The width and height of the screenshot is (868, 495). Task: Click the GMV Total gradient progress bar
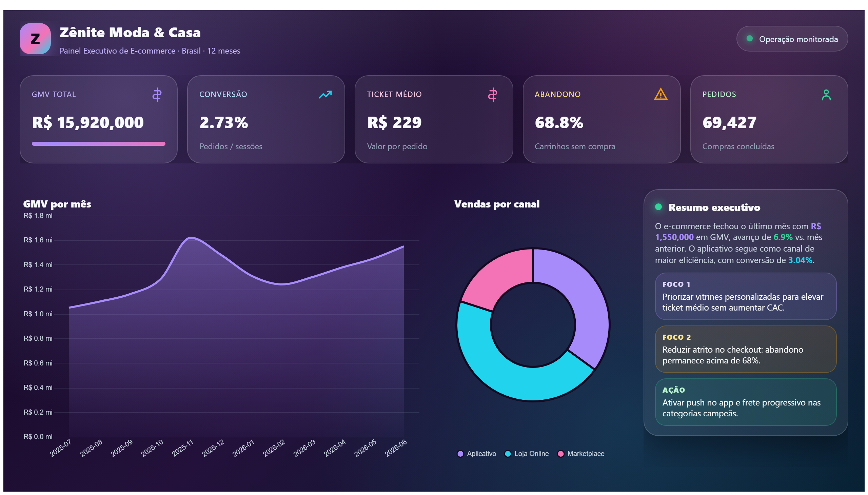click(x=99, y=144)
